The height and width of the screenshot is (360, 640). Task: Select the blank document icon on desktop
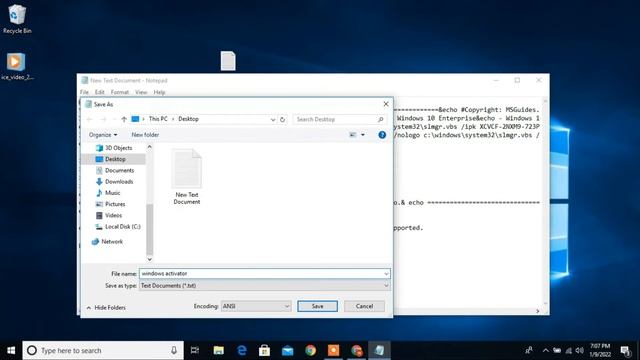tap(228, 61)
